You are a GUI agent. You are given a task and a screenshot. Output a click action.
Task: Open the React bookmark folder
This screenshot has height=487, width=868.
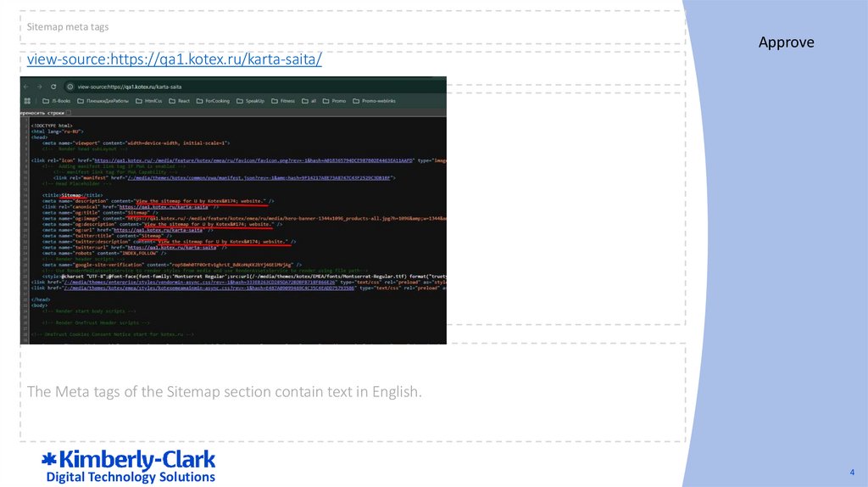pos(180,101)
